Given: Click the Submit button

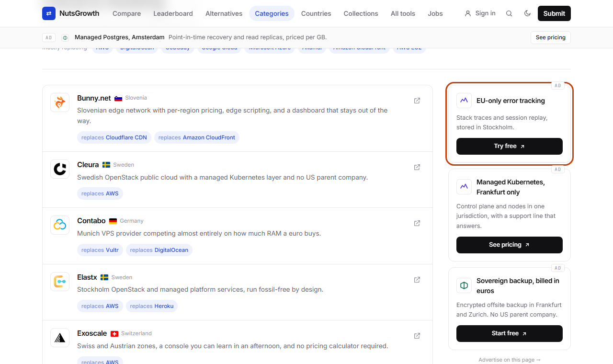Looking at the screenshot, I should tap(554, 13).
